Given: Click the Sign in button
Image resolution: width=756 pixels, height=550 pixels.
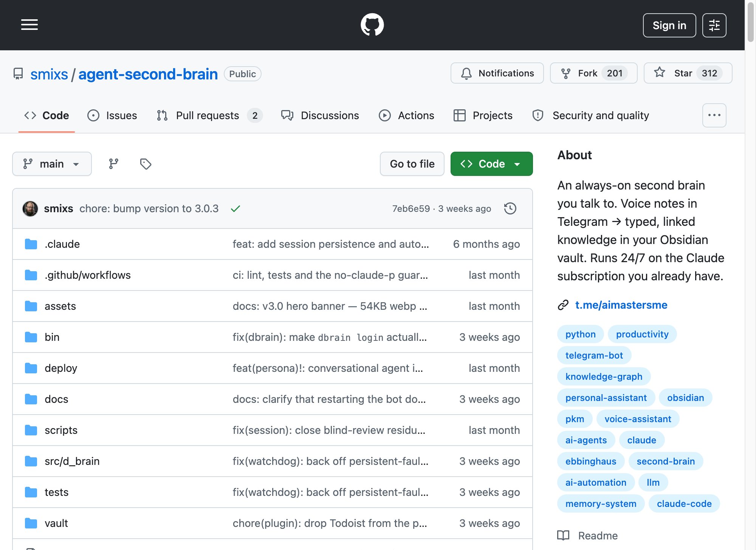Looking at the screenshot, I should (669, 25).
